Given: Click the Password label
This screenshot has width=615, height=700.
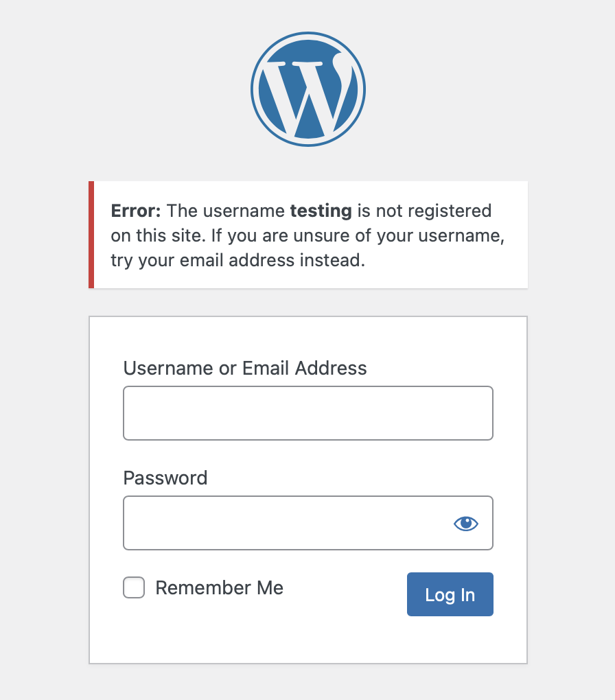Looking at the screenshot, I should click(x=165, y=478).
